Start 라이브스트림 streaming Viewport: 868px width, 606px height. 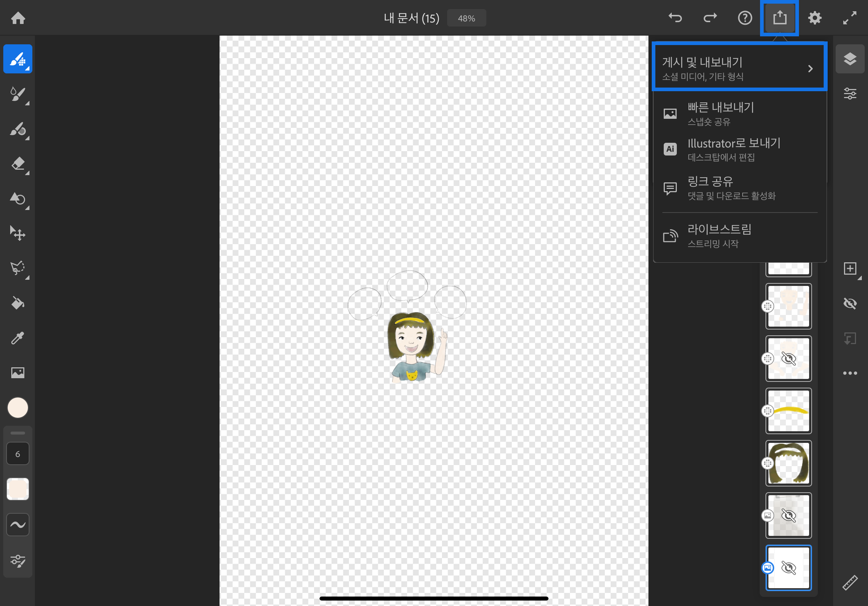(719, 236)
